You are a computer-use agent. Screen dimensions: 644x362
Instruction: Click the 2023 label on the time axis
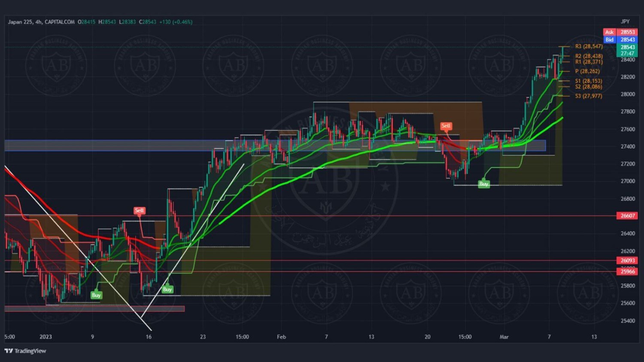(x=46, y=337)
